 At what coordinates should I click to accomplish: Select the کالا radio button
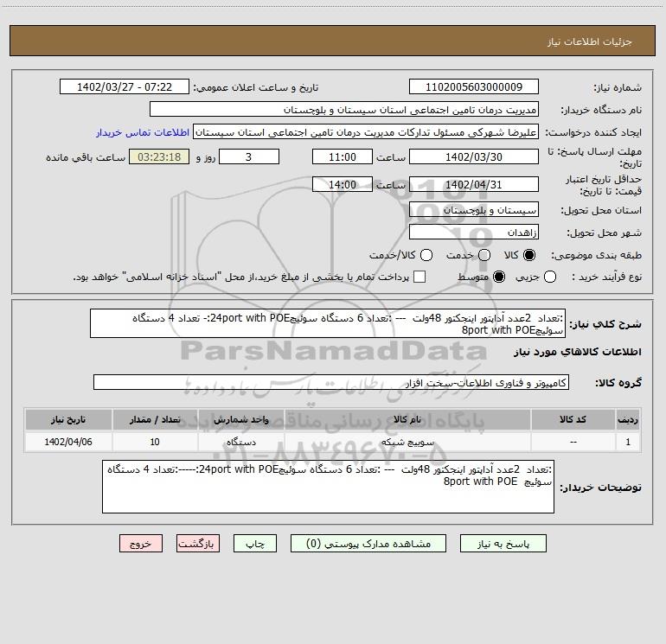(x=529, y=255)
